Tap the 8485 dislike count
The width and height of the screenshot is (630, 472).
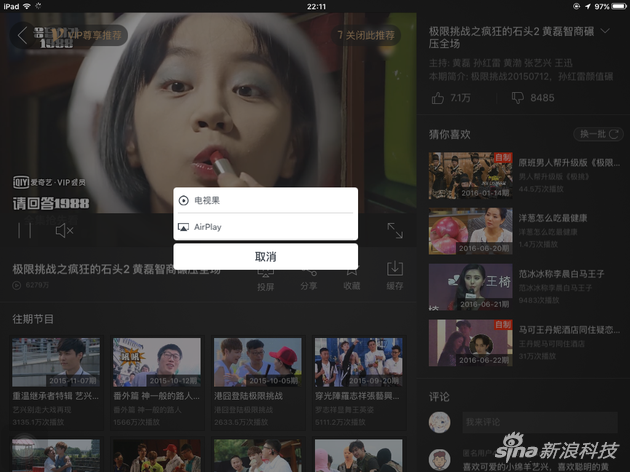pyautogui.click(x=542, y=98)
